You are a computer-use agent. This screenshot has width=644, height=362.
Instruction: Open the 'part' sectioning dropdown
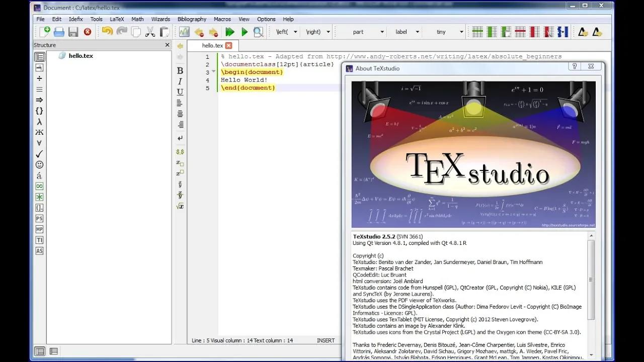click(x=382, y=32)
